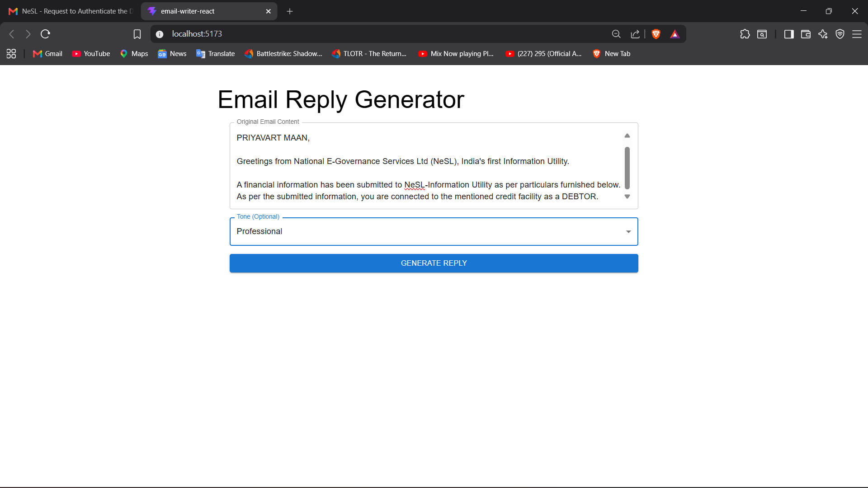868x488 pixels.
Task: Open Leo AI sparkle icon
Action: [x=823, y=34]
